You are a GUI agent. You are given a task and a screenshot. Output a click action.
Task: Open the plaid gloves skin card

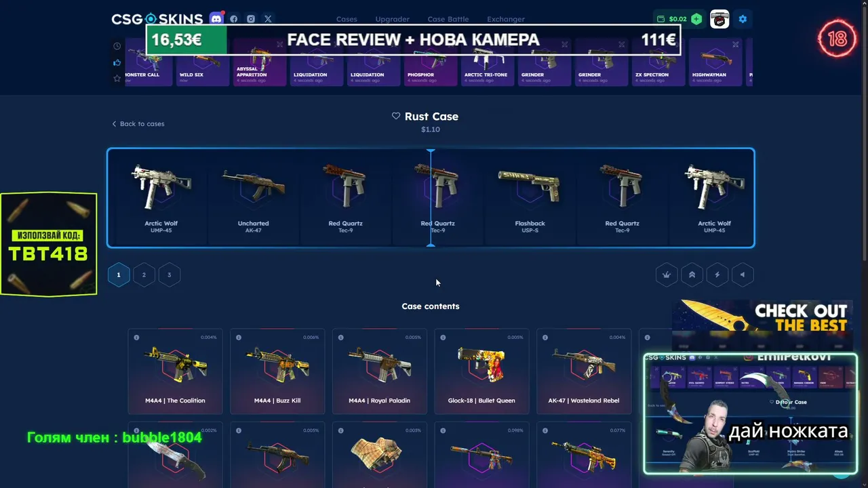click(x=380, y=455)
